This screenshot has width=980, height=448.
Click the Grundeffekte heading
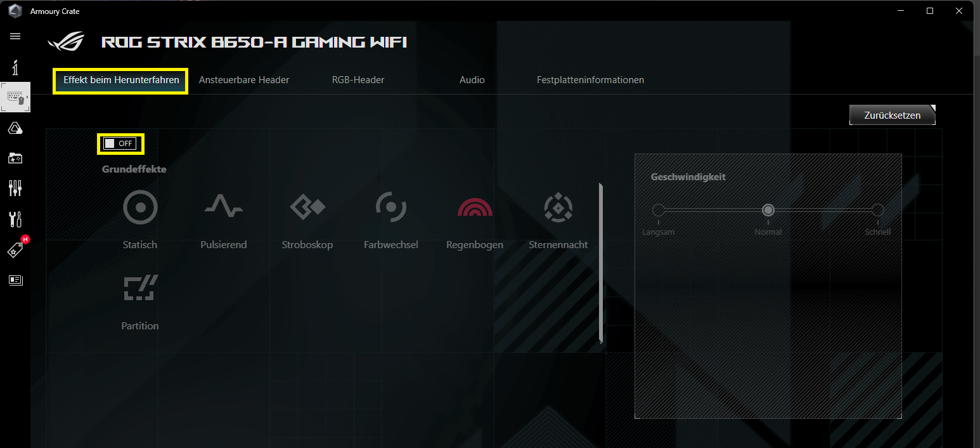click(x=134, y=169)
